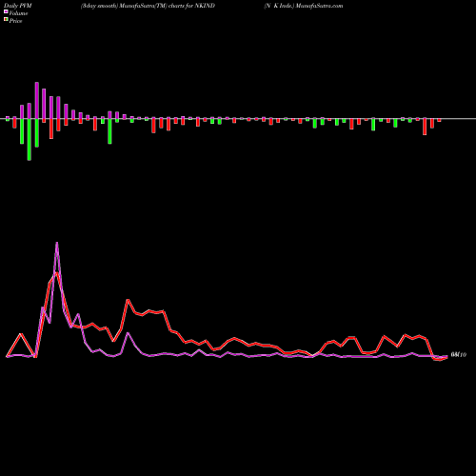Click the tallest magenta volume bar
This screenshot has width=476, height=476.
tap(37, 101)
